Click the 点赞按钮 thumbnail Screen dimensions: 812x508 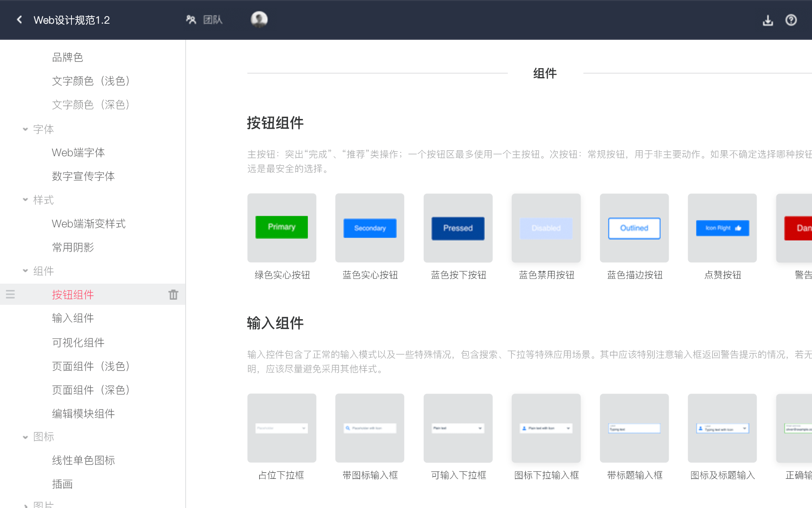click(x=722, y=228)
